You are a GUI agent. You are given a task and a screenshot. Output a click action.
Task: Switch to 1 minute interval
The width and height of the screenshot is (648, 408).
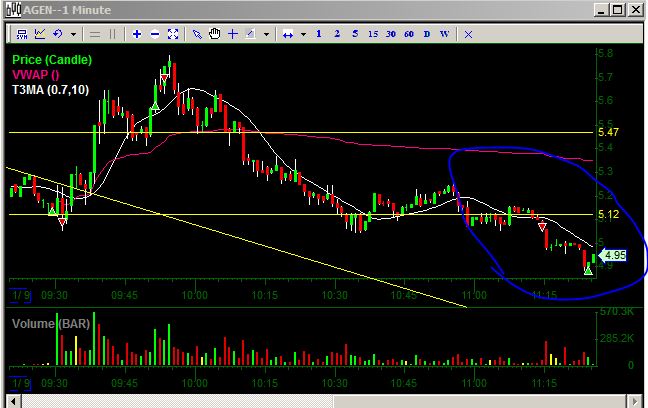coord(319,34)
